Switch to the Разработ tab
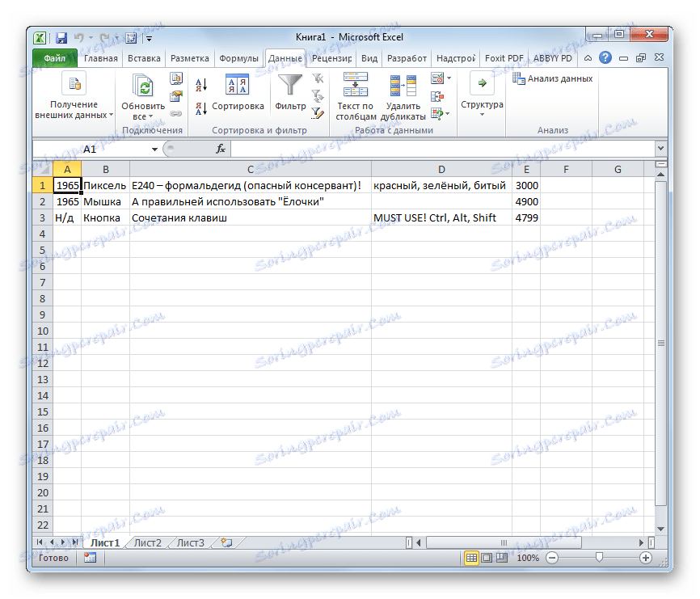700x599 pixels. point(407,58)
